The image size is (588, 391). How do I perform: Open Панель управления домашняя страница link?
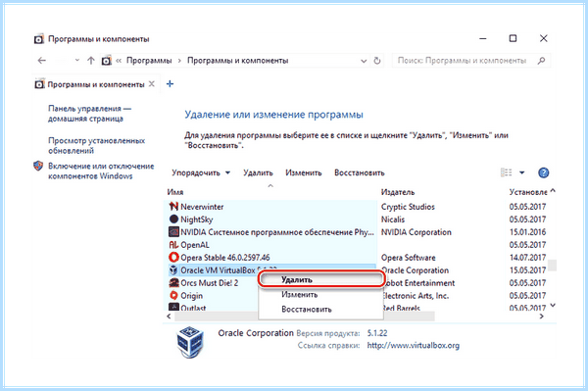click(90, 114)
